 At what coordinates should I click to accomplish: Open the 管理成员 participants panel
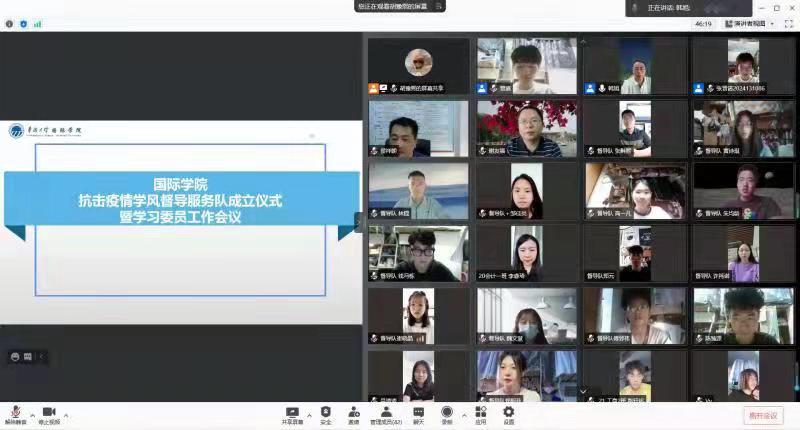(x=385, y=412)
